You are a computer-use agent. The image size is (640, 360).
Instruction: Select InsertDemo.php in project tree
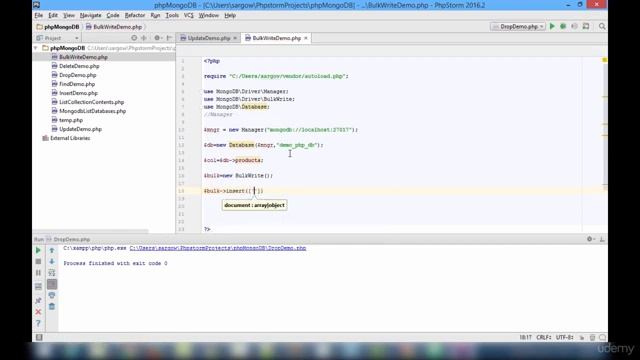(x=78, y=93)
